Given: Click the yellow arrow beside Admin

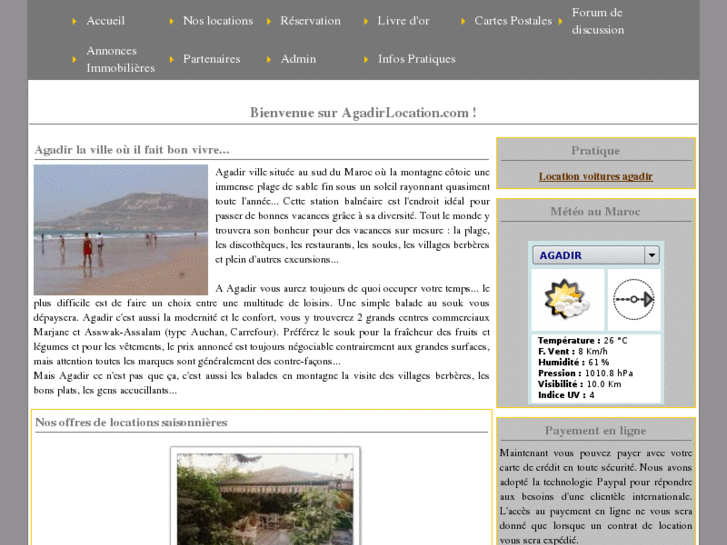Looking at the screenshot, I should 269,59.
